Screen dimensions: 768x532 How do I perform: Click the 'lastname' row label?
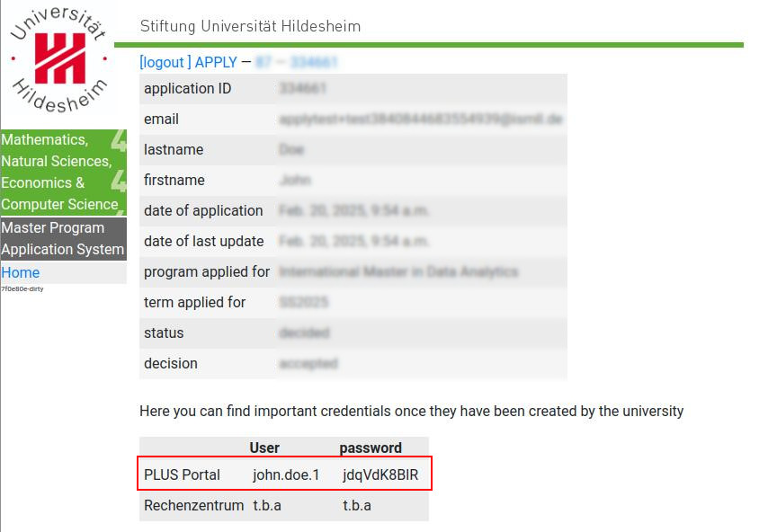point(174,149)
